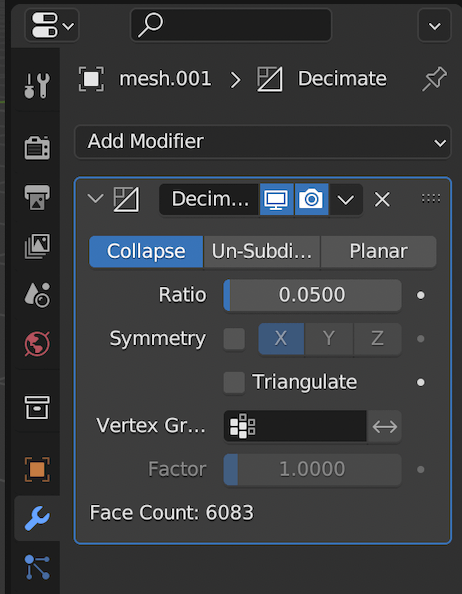
Task: Select the Collapse decimate mode
Action: click(146, 252)
